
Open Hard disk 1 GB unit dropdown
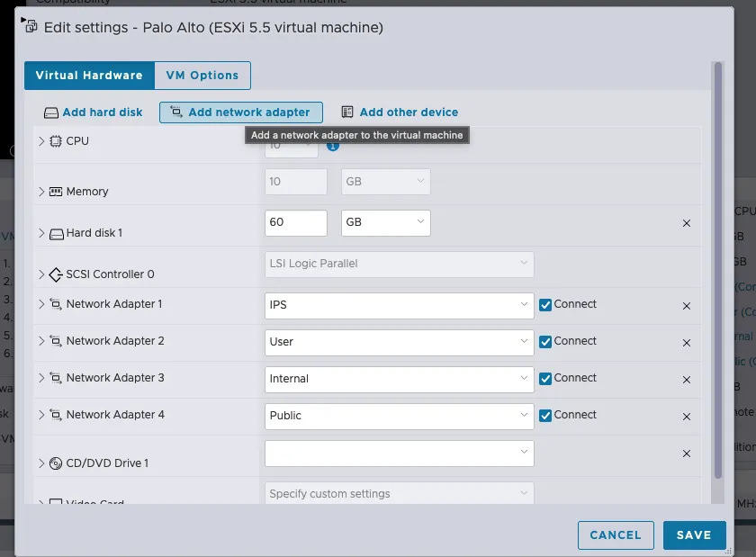[x=386, y=222]
